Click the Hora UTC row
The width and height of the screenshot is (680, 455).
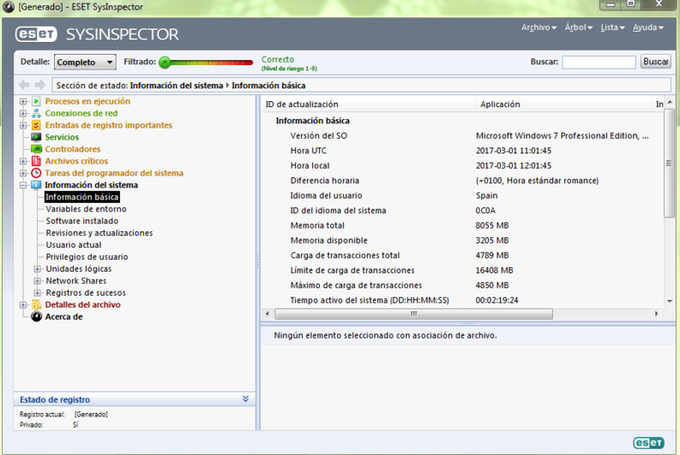[462, 151]
